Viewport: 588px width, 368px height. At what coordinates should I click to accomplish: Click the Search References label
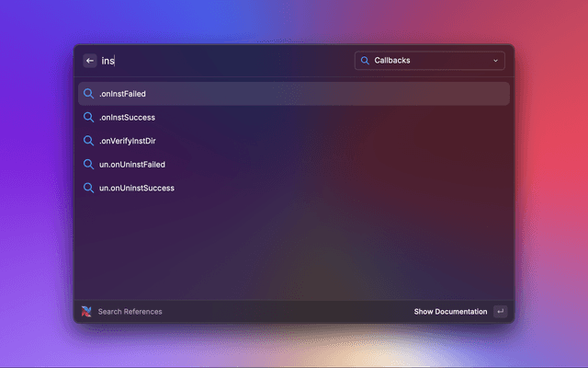point(130,312)
